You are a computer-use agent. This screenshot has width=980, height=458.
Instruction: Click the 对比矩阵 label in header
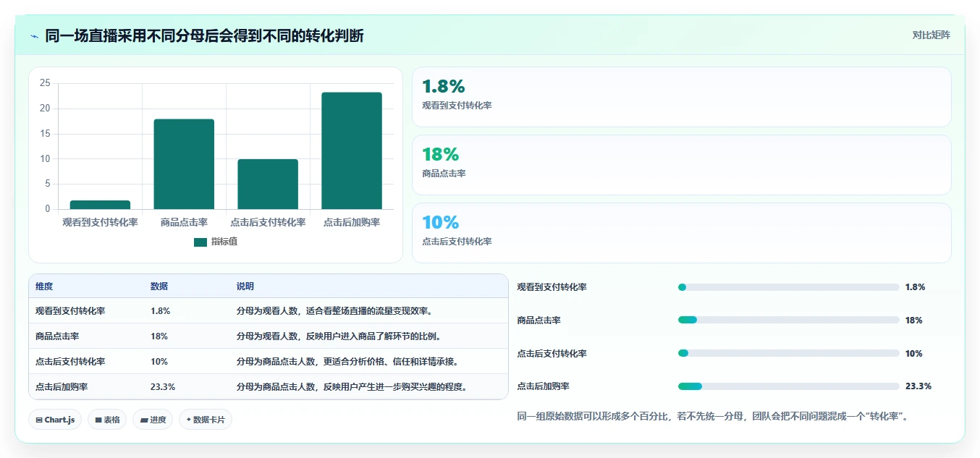click(x=931, y=35)
